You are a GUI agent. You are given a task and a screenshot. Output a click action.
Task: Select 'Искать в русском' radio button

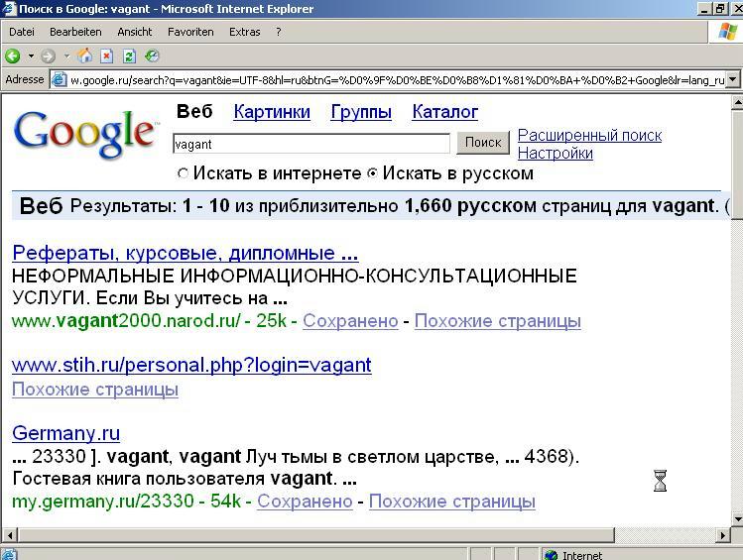373,173
